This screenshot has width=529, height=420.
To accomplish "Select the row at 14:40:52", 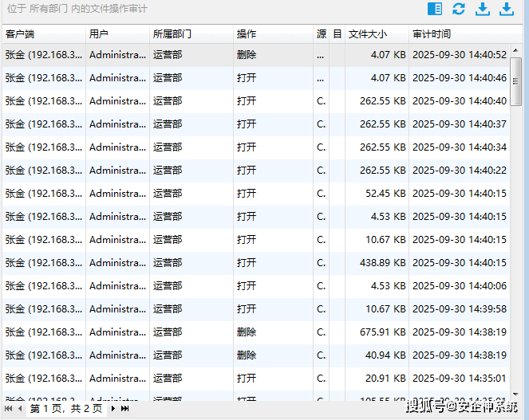I will click(x=256, y=55).
